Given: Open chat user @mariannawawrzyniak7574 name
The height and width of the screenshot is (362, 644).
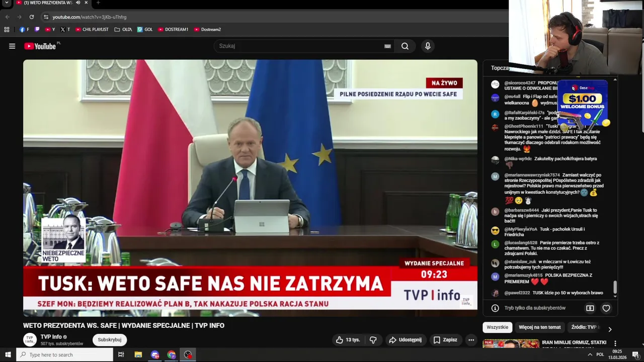Looking at the screenshot, I should pos(532,175).
